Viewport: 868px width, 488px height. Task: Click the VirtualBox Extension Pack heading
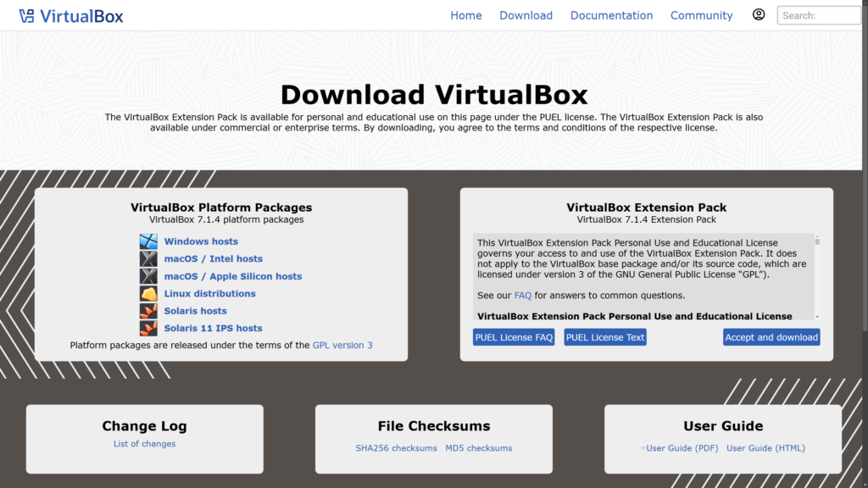tap(646, 208)
